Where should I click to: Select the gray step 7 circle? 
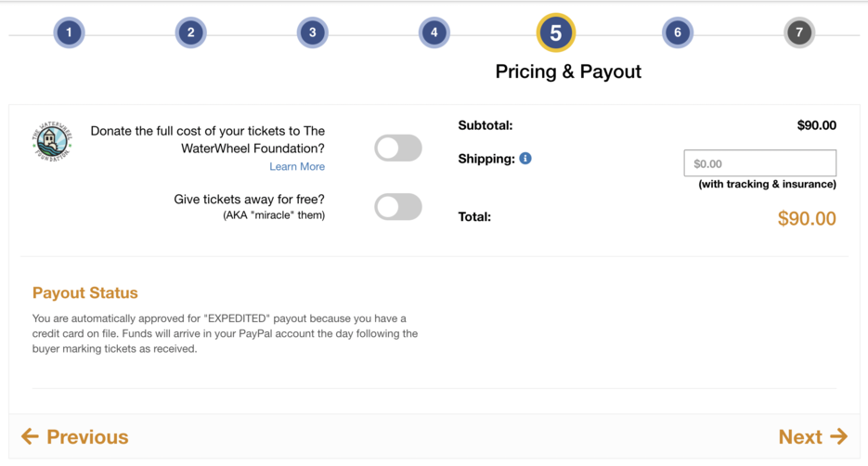point(799,32)
